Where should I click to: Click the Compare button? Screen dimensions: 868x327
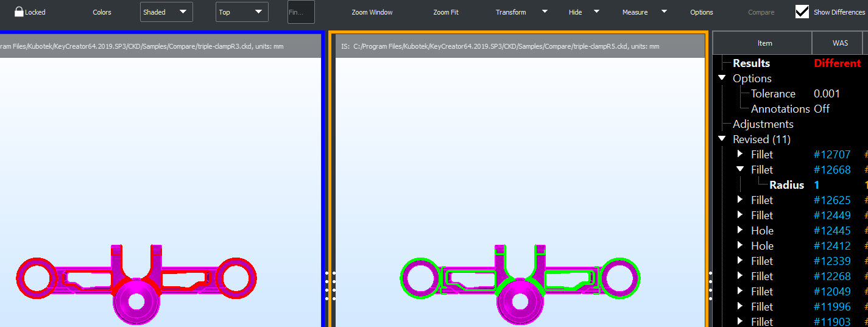(x=761, y=12)
